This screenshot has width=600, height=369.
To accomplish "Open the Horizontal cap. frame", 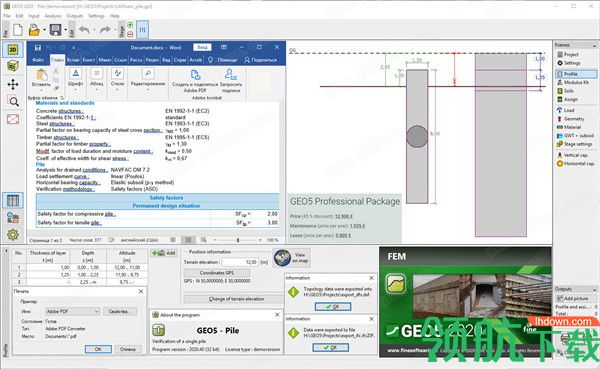I will [x=576, y=163].
